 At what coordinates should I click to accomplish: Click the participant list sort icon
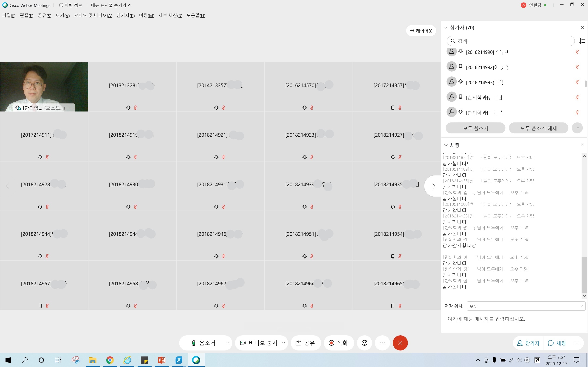582,41
